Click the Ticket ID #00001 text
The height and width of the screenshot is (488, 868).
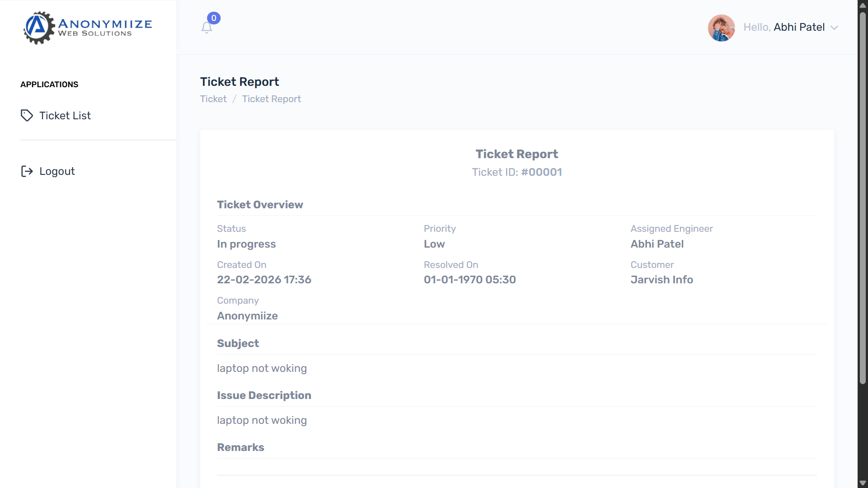coord(517,172)
